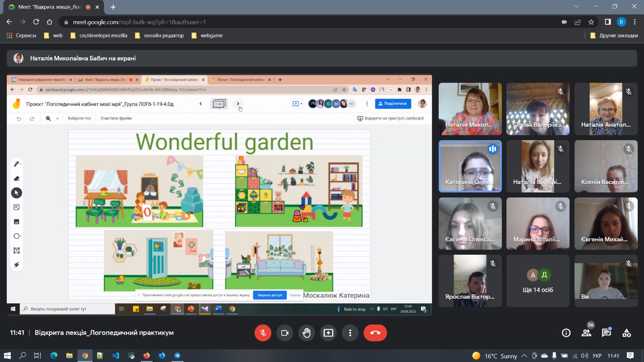Viewport: 644px width, 362px height.
Task: Leave the call with red button
Action: point(375,333)
